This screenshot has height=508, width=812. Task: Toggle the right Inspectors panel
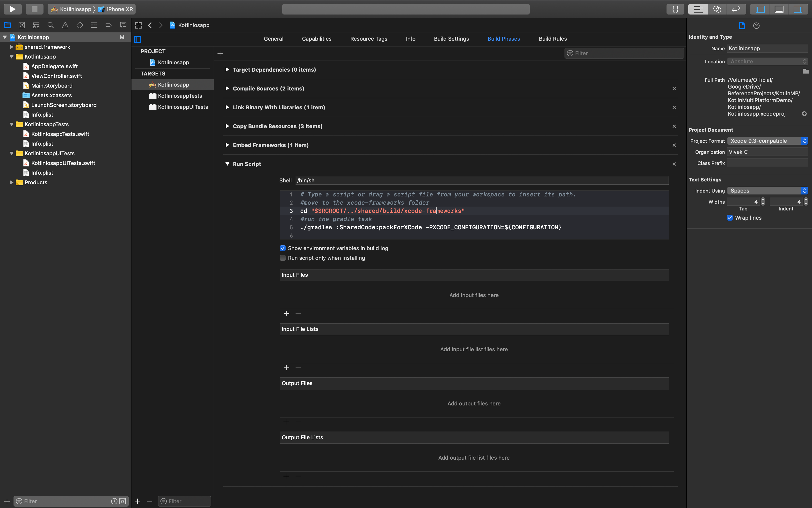pyautogui.click(x=797, y=9)
